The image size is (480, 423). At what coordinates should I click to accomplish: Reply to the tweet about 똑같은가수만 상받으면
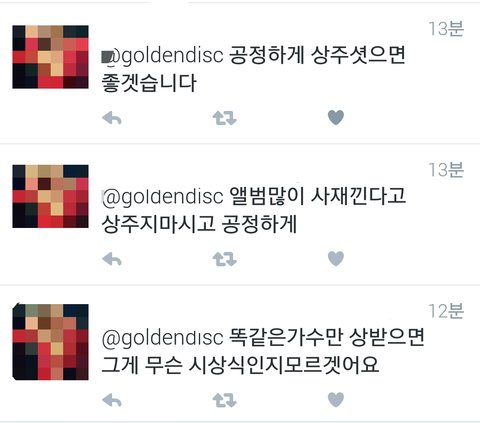pyautogui.click(x=112, y=400)
